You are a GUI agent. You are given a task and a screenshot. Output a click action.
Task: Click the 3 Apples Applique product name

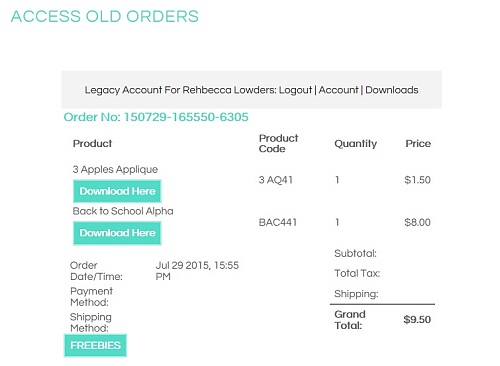[x=115, y=169]
